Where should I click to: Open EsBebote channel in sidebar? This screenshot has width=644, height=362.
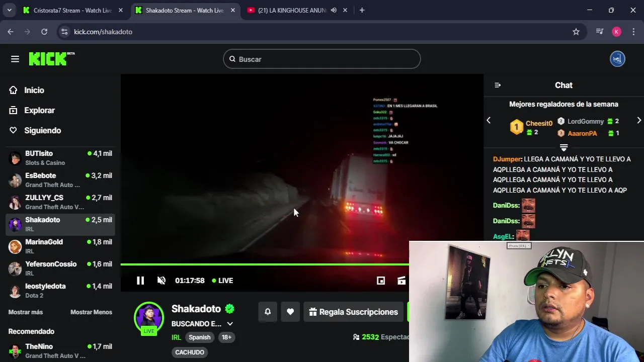click(60, 180)
